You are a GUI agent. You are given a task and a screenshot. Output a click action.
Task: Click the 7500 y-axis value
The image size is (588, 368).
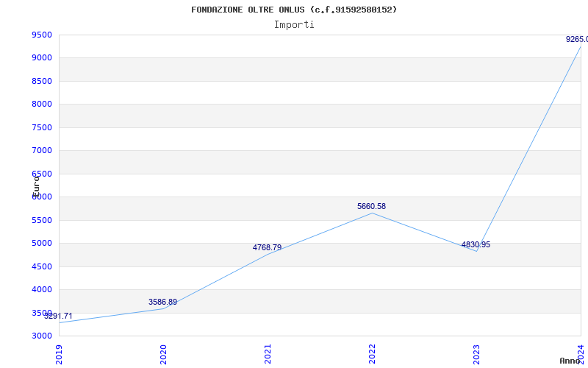[x=42, y=127]
